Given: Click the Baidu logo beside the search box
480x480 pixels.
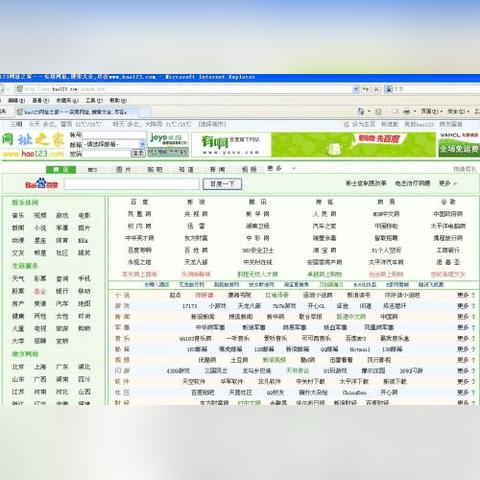Looking at the screenshot, I should click(x=42, y=184).
